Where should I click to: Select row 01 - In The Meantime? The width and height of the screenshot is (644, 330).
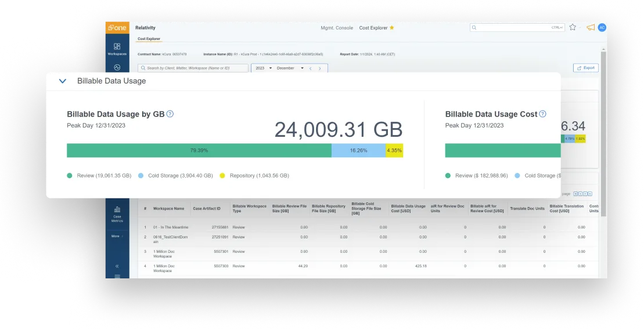171,227
